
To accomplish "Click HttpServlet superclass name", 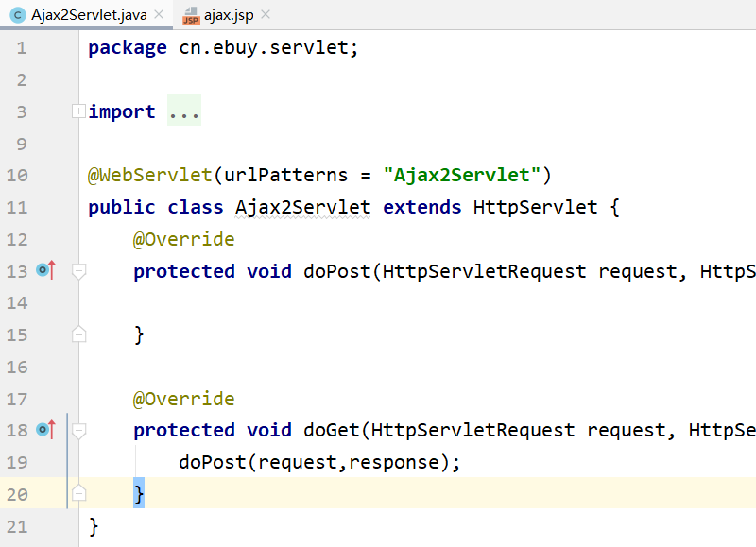I will coord(535,207).
